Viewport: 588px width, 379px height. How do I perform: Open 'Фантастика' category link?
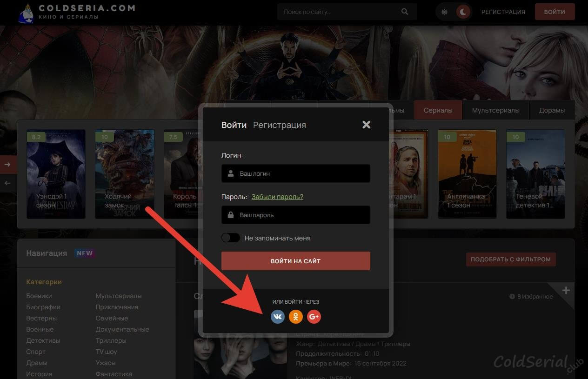pos(114,374)
